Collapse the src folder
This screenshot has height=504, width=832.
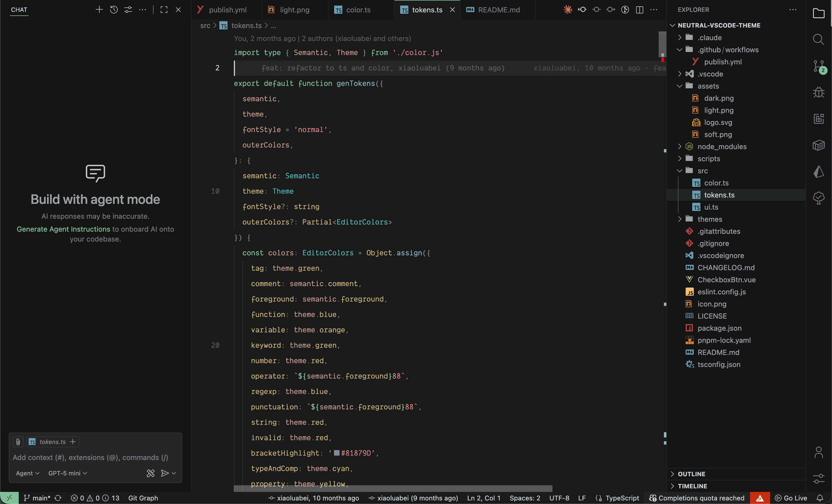point(737,171)
